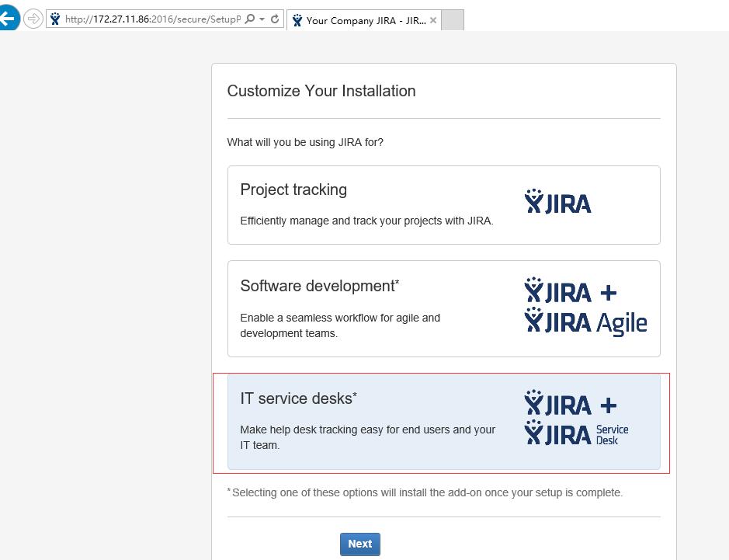The width and height of the screenshot is (729, 560).
Task: Click the Next button
Action: [360, 544]
